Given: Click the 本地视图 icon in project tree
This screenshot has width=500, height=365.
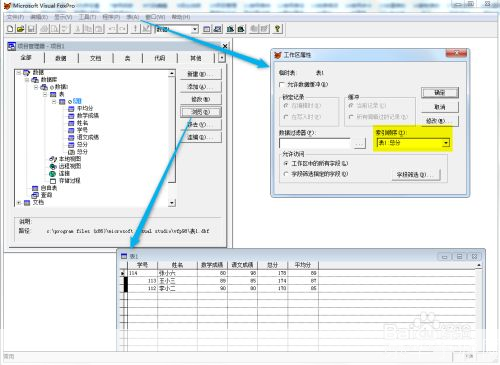Looking at the screenshot, I should [x=53, y=159].
